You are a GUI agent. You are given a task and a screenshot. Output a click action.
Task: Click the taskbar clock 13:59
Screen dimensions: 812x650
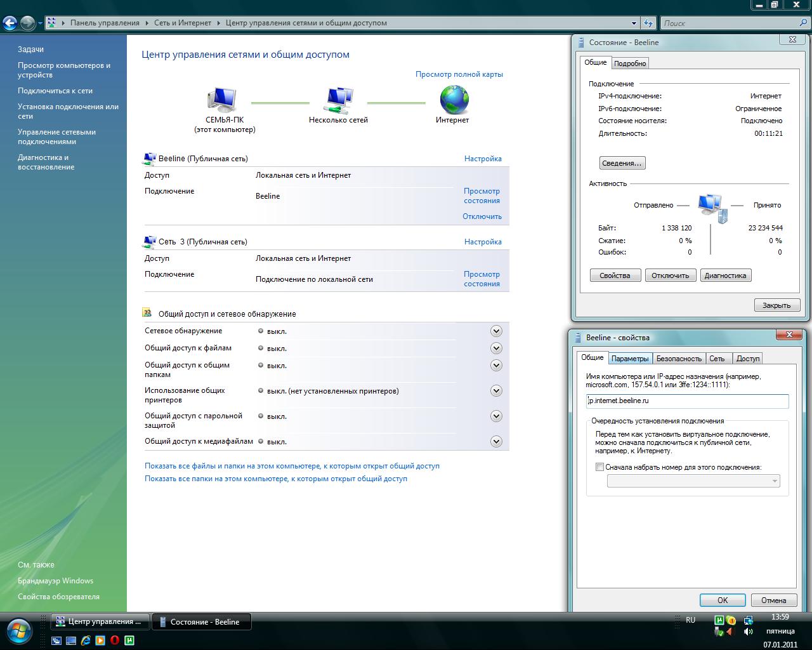pos(780,617)
